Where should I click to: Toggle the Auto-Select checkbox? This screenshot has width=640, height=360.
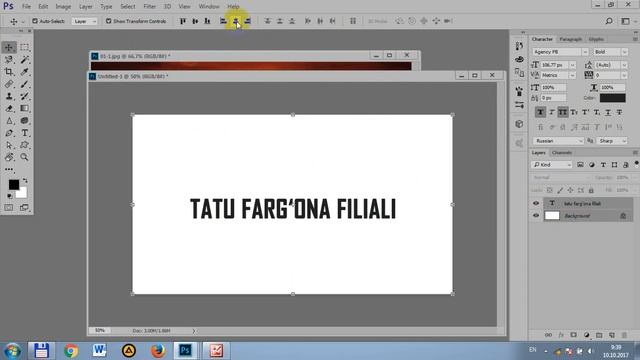pos(35,21)
